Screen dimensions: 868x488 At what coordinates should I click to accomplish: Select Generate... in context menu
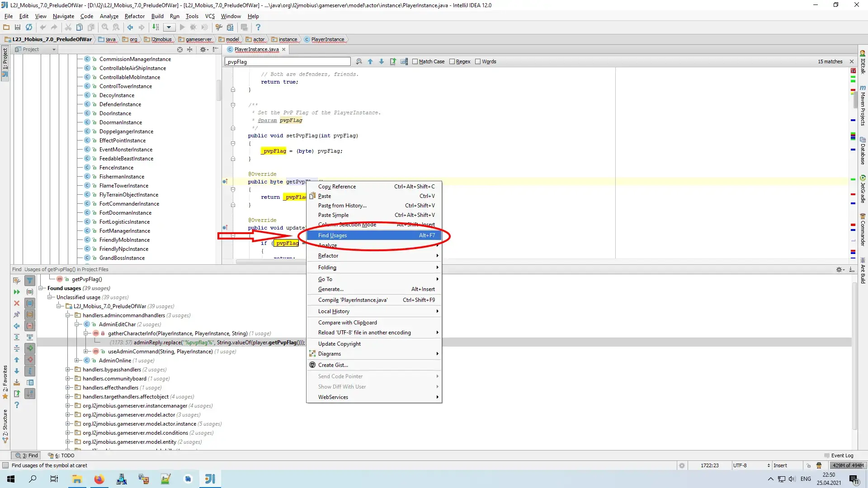click(x=374, y=289)
